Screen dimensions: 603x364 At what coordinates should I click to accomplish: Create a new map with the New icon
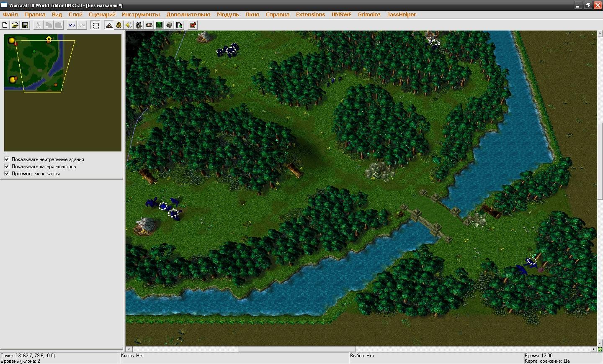(5, 25)
